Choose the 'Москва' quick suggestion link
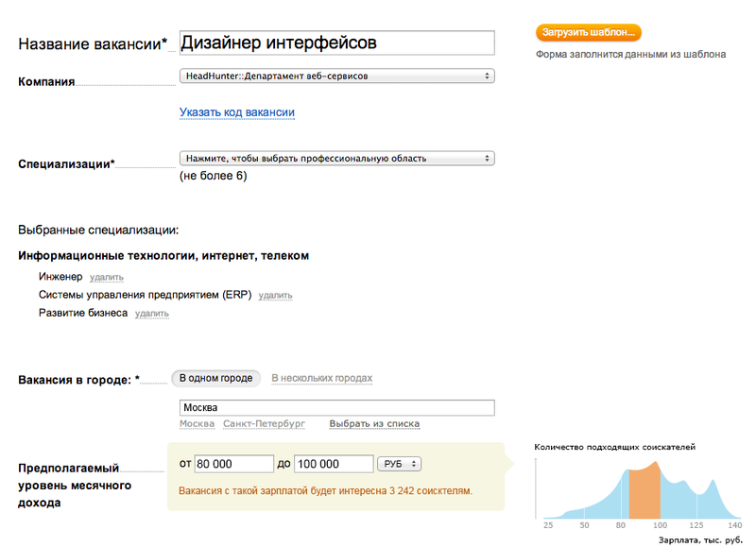 pyautogui.click(x=197, y=423)
